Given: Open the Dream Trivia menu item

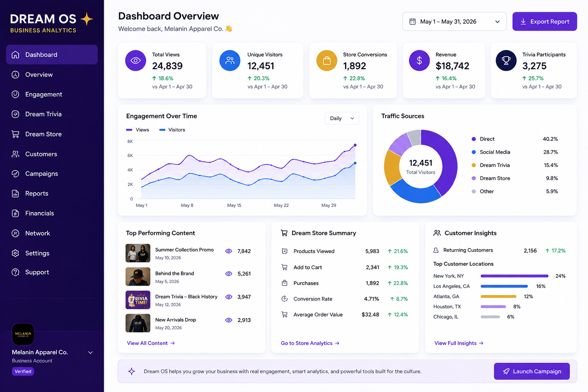Looking at the screenshot, I should [52, 114].
